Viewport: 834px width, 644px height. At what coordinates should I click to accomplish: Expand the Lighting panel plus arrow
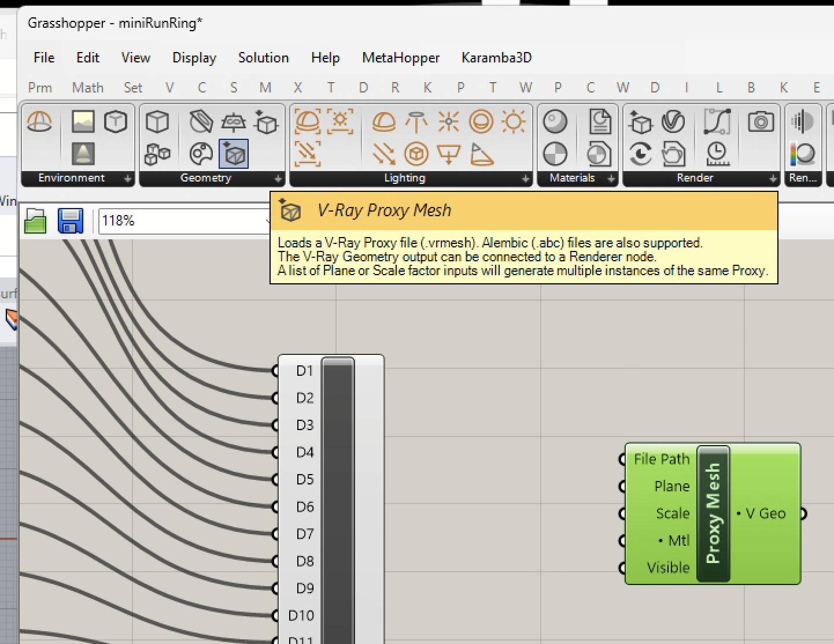(526, 179)
